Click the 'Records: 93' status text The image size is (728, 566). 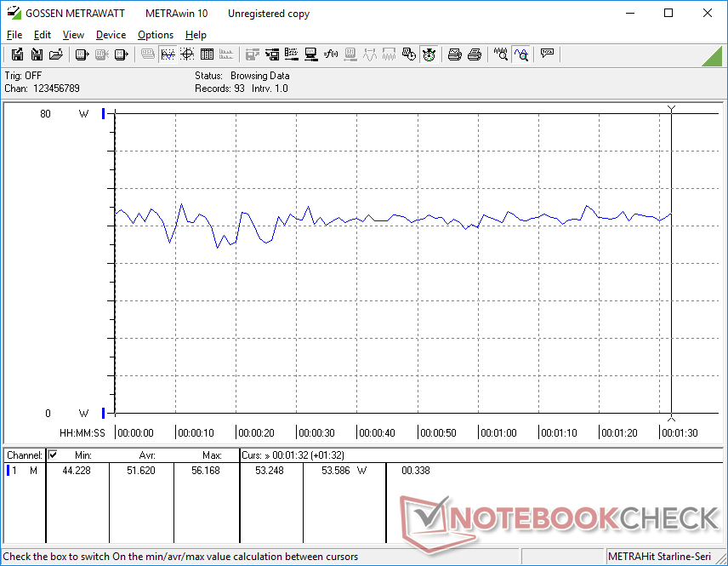pos(219,89)
